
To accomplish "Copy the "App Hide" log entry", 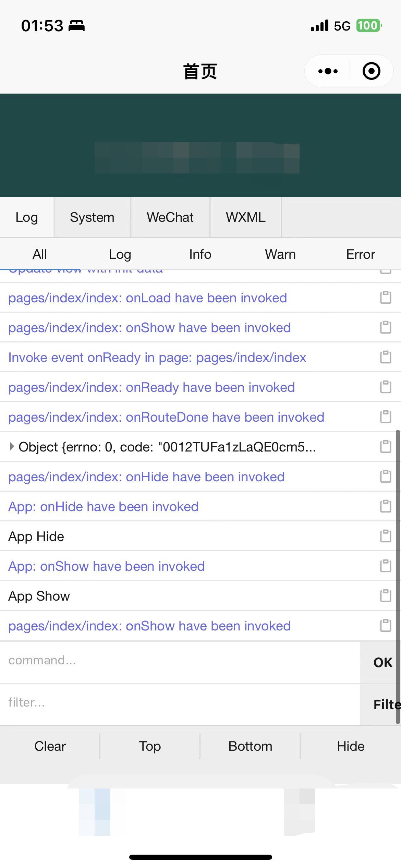I will pos(386,536).
